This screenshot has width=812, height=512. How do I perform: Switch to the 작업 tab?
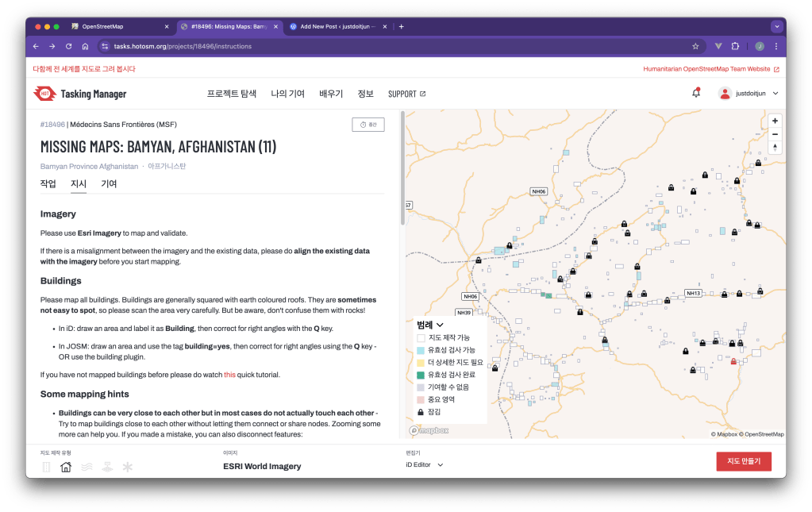pyautogui.click(x=48, y=184)
